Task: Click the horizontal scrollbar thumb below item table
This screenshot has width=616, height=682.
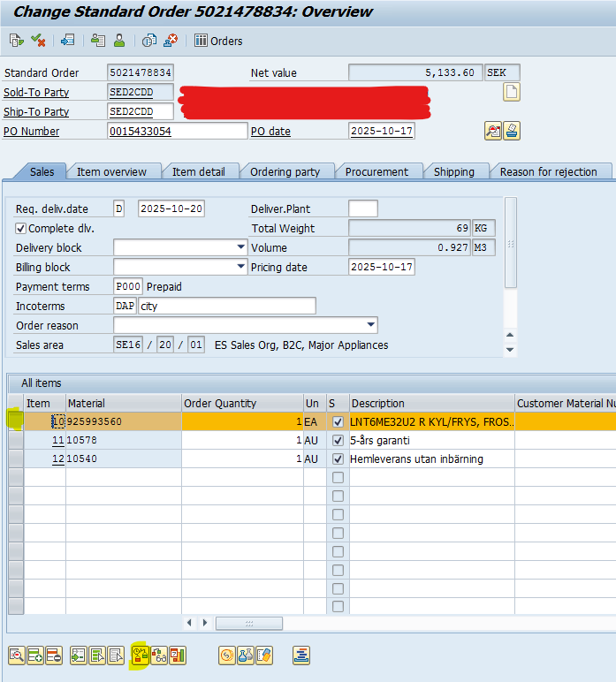Action: [249, 624]
